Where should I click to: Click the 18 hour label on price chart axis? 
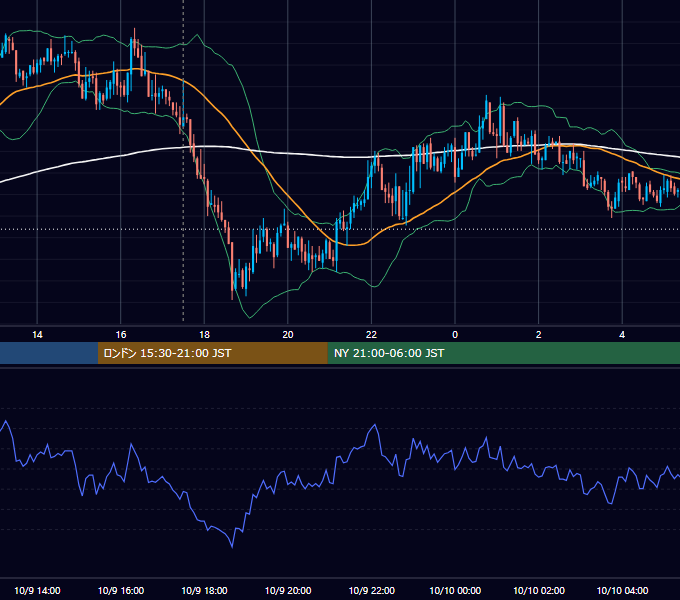tap(204, 335)
